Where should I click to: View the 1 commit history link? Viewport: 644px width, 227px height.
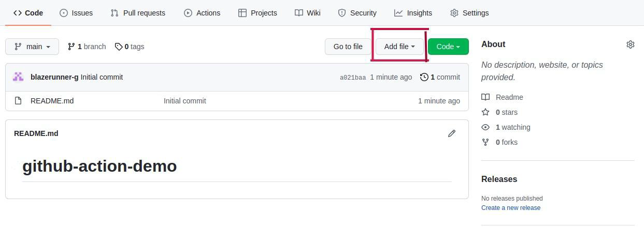[x=440, y=77]
